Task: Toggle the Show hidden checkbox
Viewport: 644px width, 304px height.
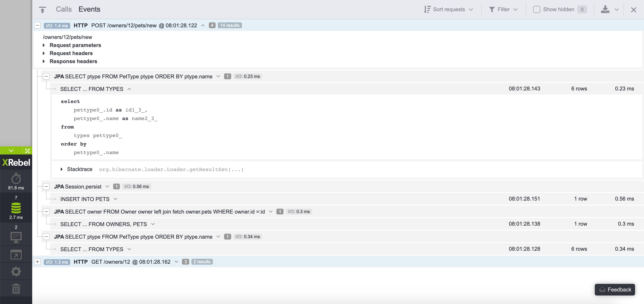Action: click(536, 9)
